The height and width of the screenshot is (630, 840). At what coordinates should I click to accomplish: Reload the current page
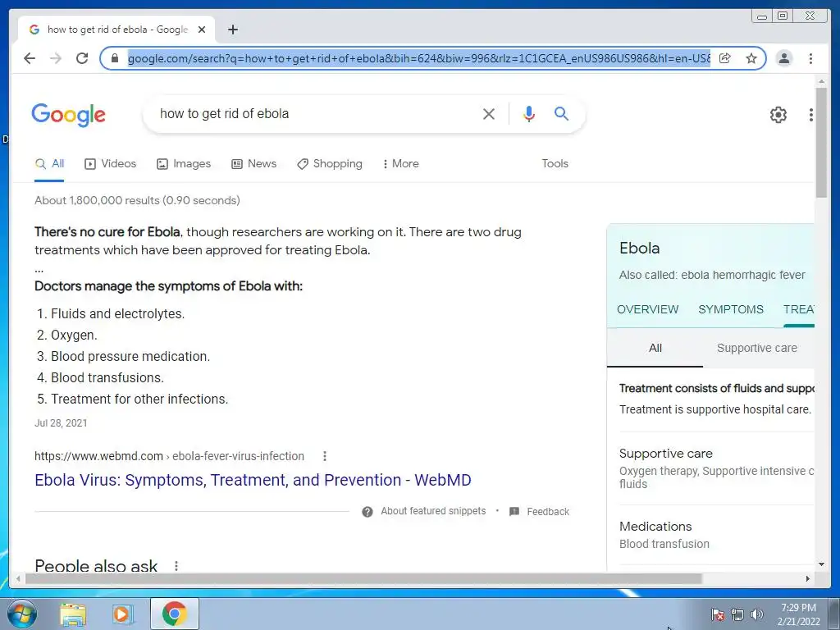[x=82, y=58]
